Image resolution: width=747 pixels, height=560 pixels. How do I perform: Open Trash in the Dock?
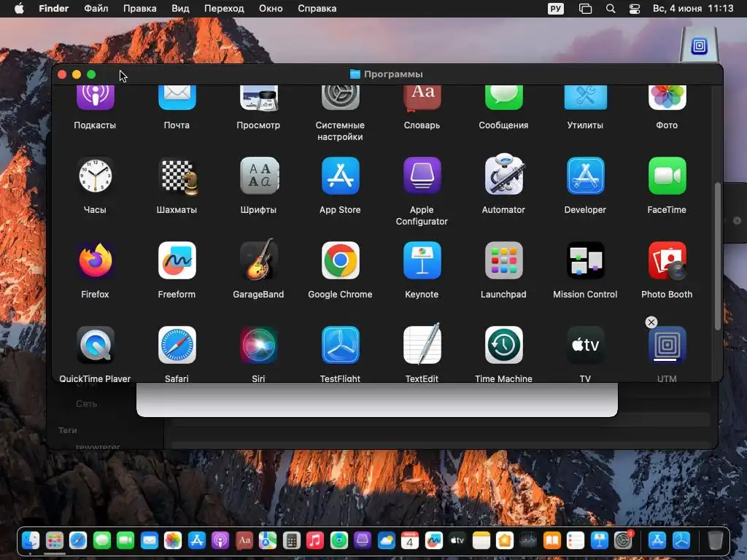pos(715,540)
